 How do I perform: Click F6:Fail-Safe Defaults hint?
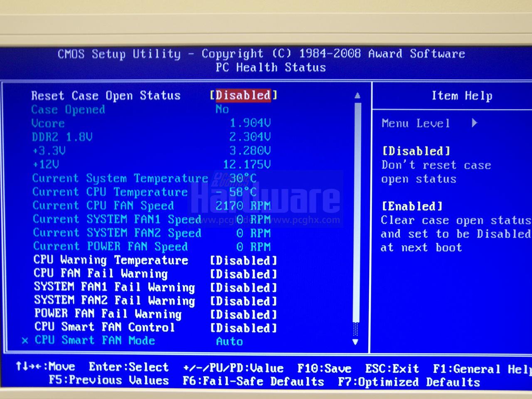click(253, 382)
